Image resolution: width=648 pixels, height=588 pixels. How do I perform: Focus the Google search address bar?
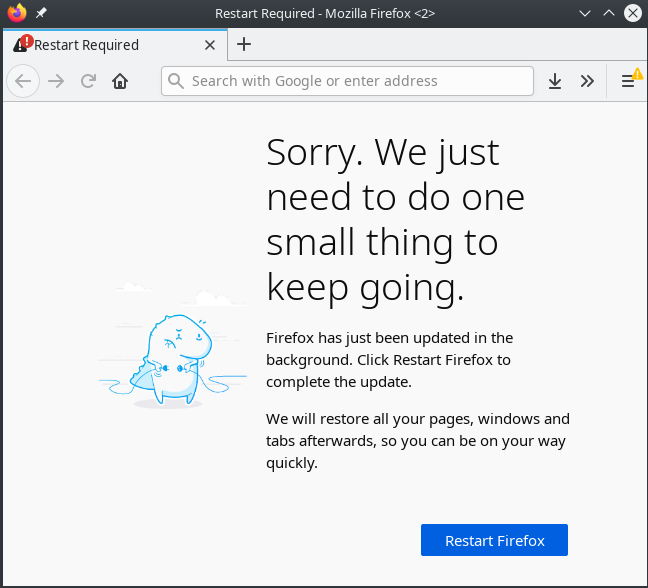(347, 81)
